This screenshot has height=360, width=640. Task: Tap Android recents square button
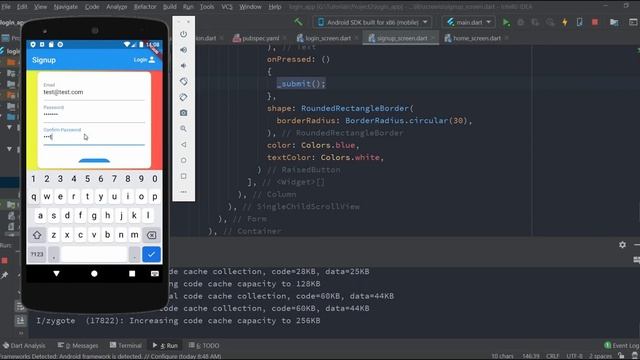coord(132,273)
